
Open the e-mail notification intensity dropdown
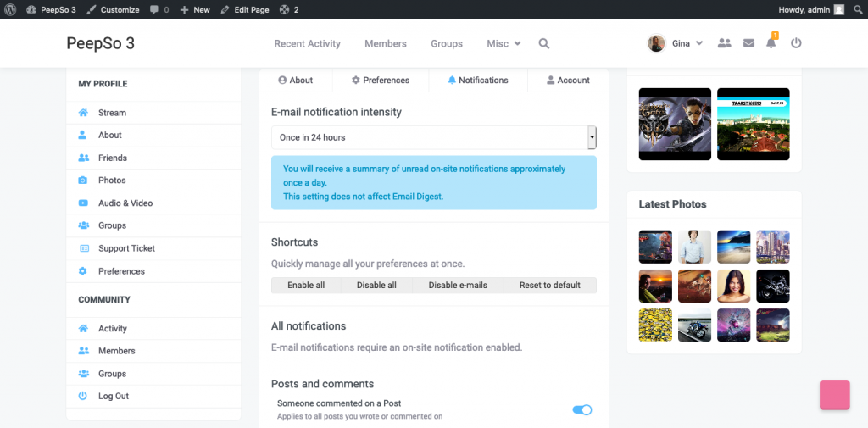pos(434,137)
